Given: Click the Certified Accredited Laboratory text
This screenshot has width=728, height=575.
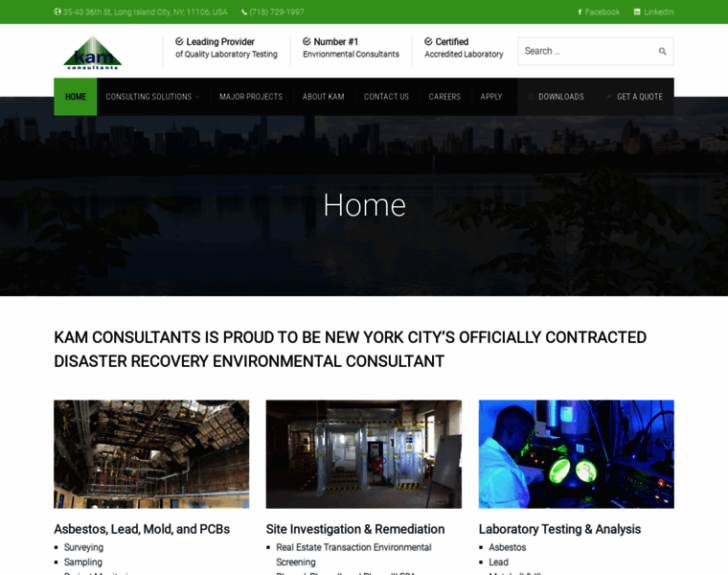Looking at the screenshot, I should click(464, 48).
